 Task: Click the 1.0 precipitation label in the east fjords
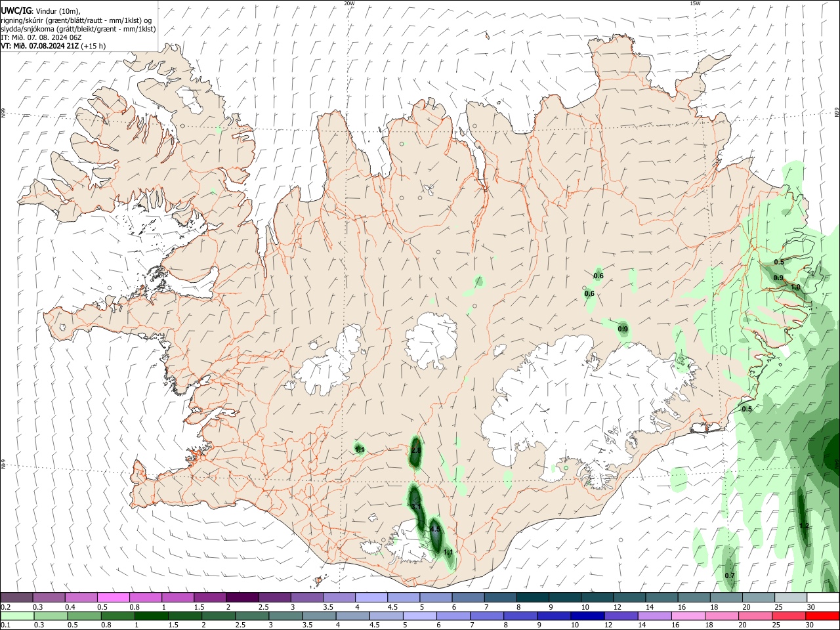pyautogui.click(x=795, y=287)
